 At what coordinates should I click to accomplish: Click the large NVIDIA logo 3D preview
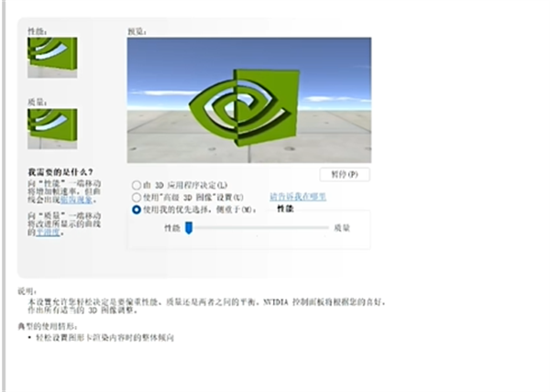pos(249,100)
